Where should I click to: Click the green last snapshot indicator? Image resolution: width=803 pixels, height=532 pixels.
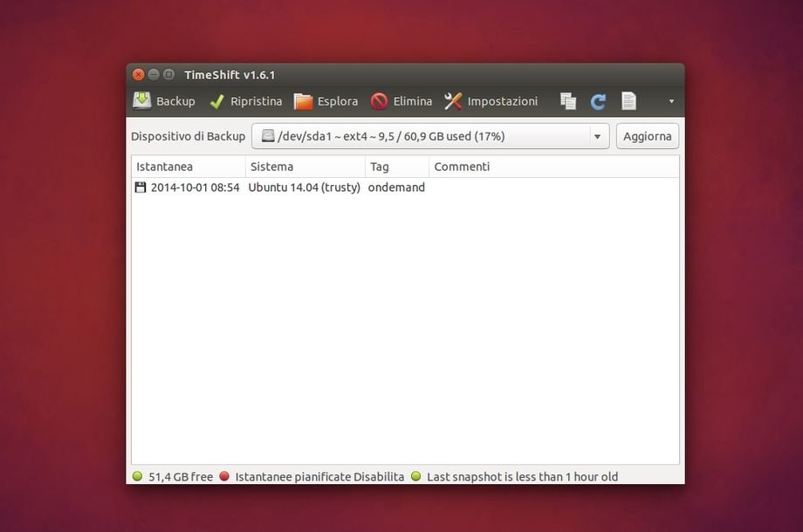click(415, 476)
